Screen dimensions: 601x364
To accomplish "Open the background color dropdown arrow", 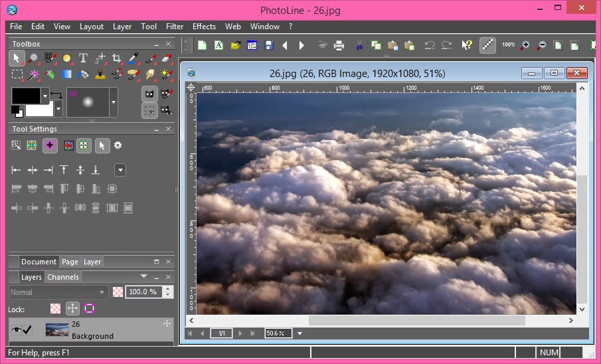I will click(58, 109).
